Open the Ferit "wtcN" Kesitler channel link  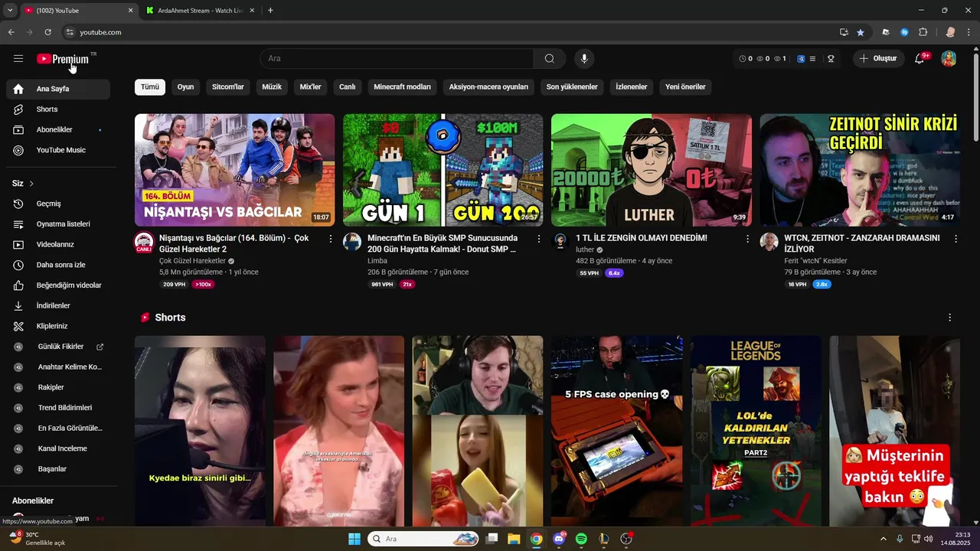815,261
